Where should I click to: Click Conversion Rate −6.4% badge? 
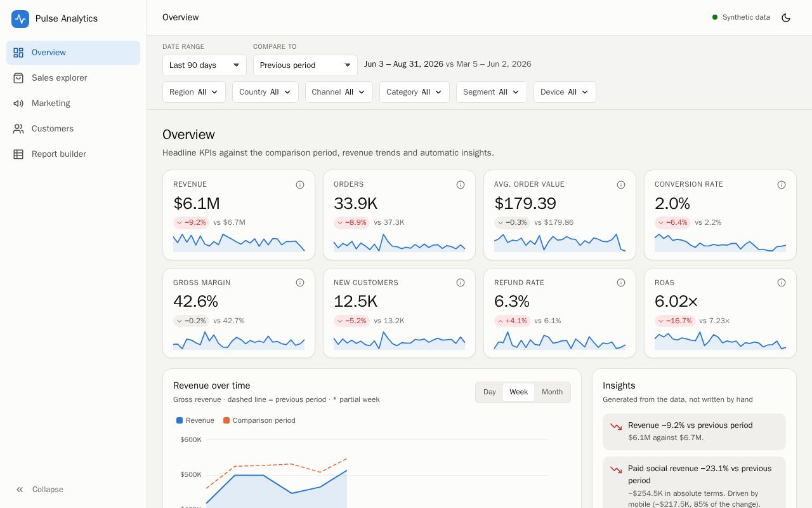[x=672, y=223]
